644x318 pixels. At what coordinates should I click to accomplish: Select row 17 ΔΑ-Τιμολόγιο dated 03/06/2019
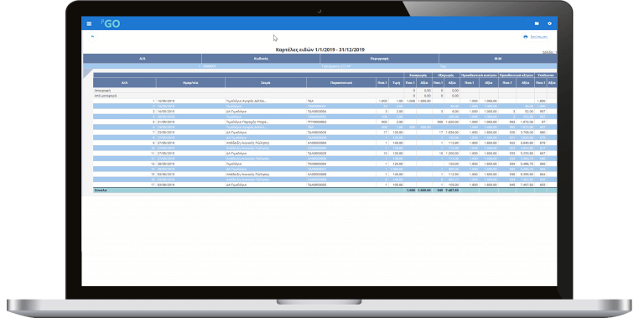pos(325,185)
